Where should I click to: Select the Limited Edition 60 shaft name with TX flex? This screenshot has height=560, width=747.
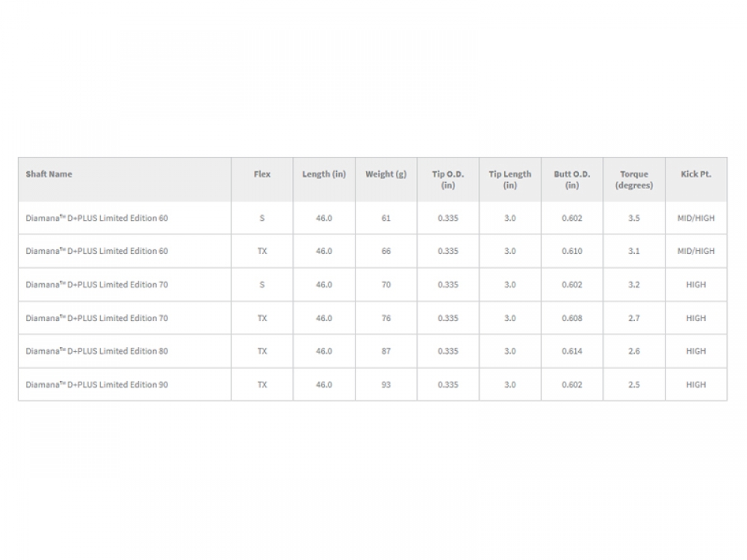96,251
